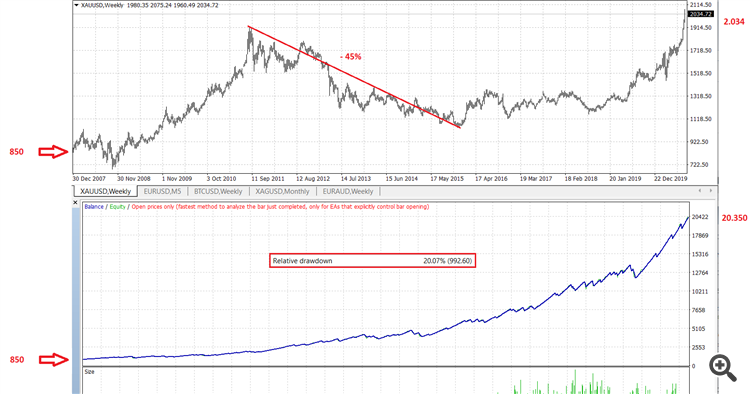750x394 pixels.
Task: Click the 1914.50 price scale value
Action: [x=701, y=28]
